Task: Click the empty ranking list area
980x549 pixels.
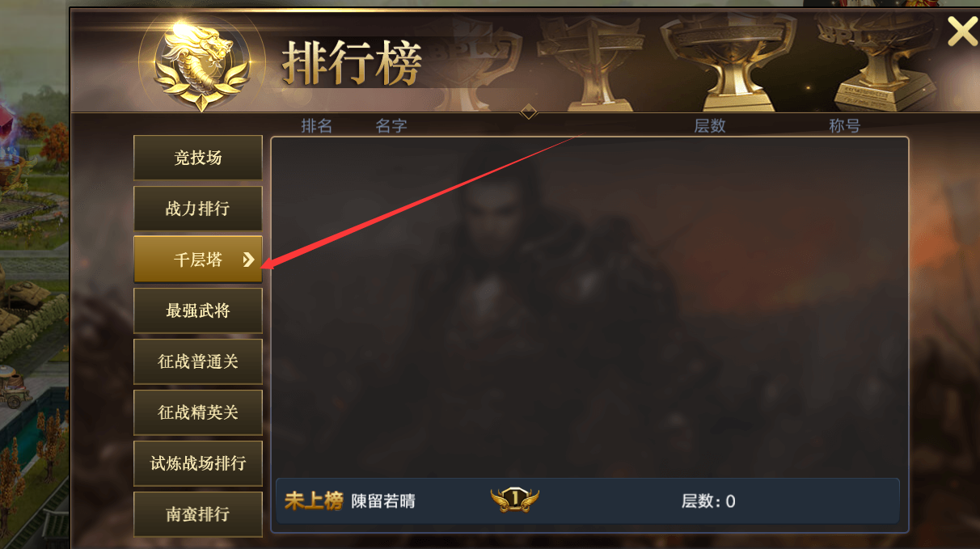Action: pyautogui.click(x=589, y=307)
